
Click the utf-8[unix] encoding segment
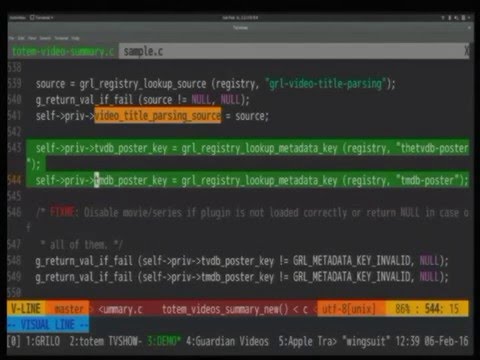coord(349,309)
